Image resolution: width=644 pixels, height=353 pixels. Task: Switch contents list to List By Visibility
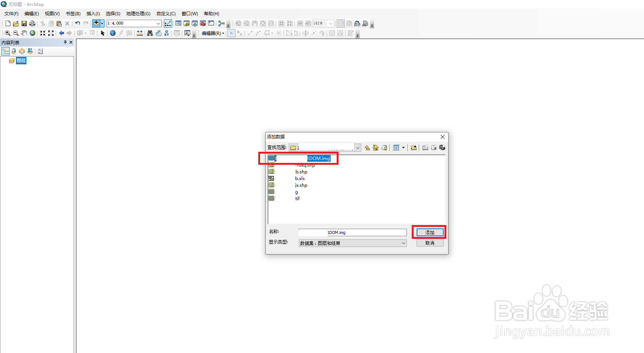pos(22,51)
